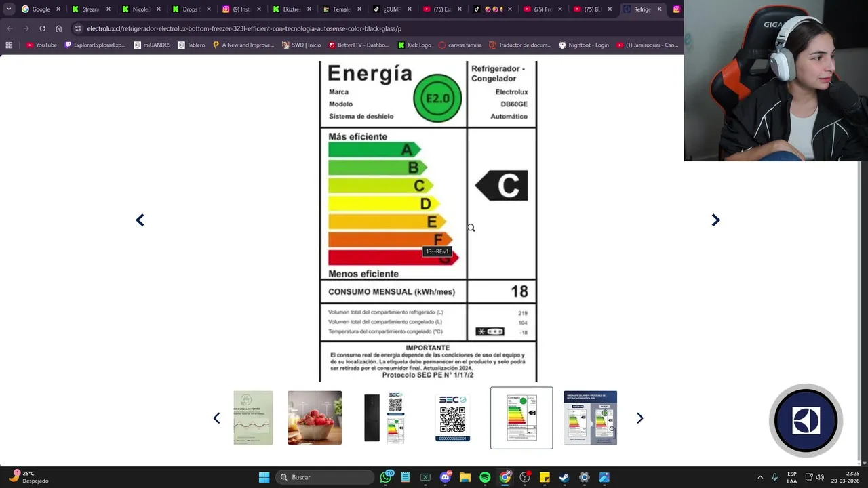Open OBS Studio from the taskbar
868x488 pixels.
[525, 477]
